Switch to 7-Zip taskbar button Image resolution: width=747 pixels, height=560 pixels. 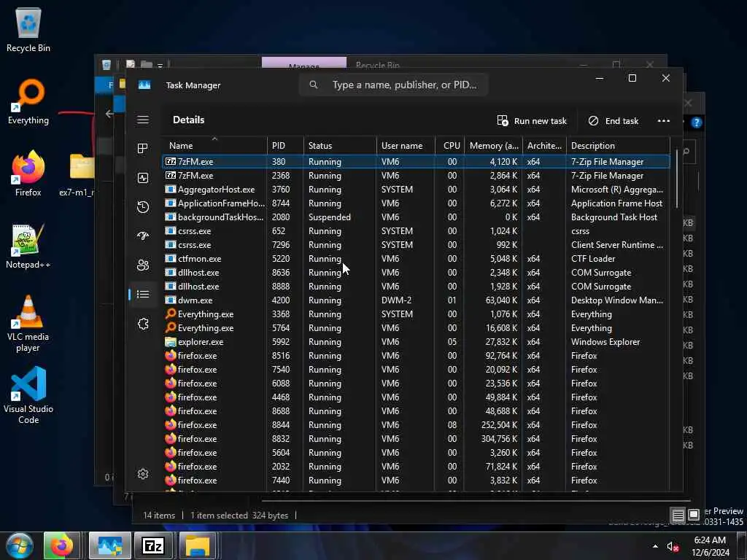point(153,545)
